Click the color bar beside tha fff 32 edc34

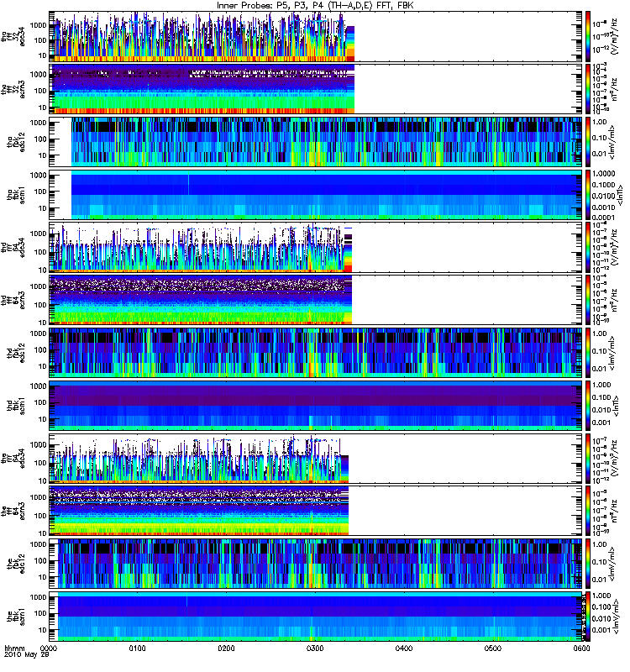(588, 36)
